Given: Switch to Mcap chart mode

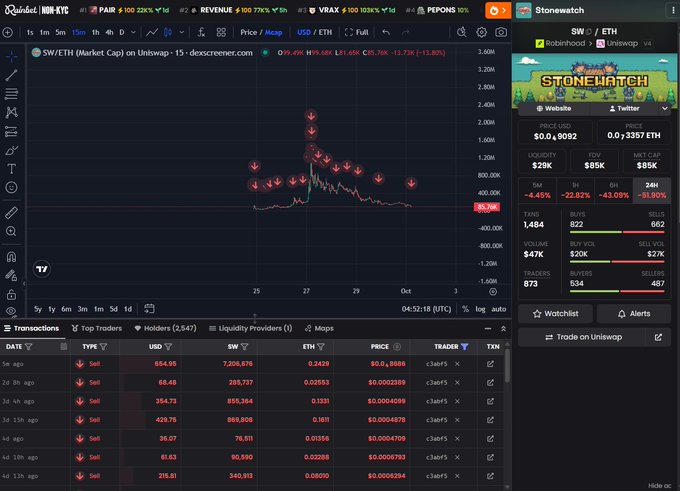Looking at the screenshot, I should click(x=273, y=32).
